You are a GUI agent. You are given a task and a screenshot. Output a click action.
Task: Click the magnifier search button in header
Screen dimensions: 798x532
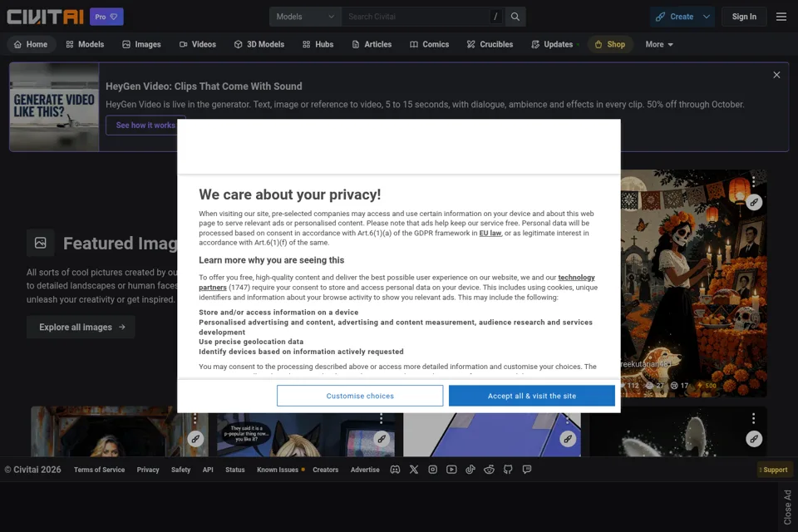tap(515, 17)
